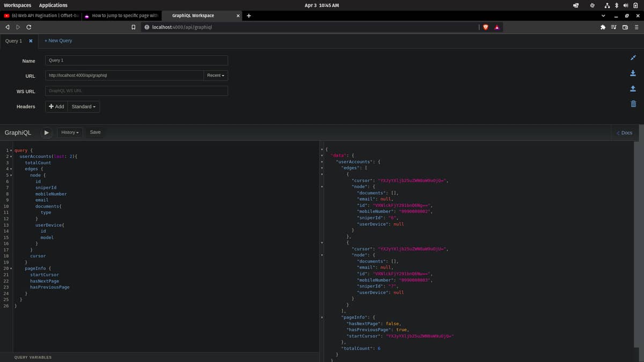644x362 pixels.
Task: Open the Standard headers dropdown
Action: pos(84,106)
